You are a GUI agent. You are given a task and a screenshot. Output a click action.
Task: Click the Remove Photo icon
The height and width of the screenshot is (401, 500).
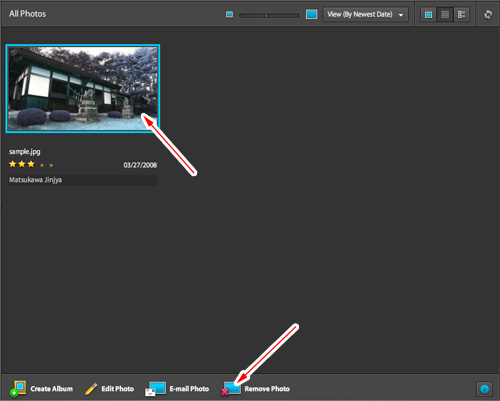pos(231,389)
